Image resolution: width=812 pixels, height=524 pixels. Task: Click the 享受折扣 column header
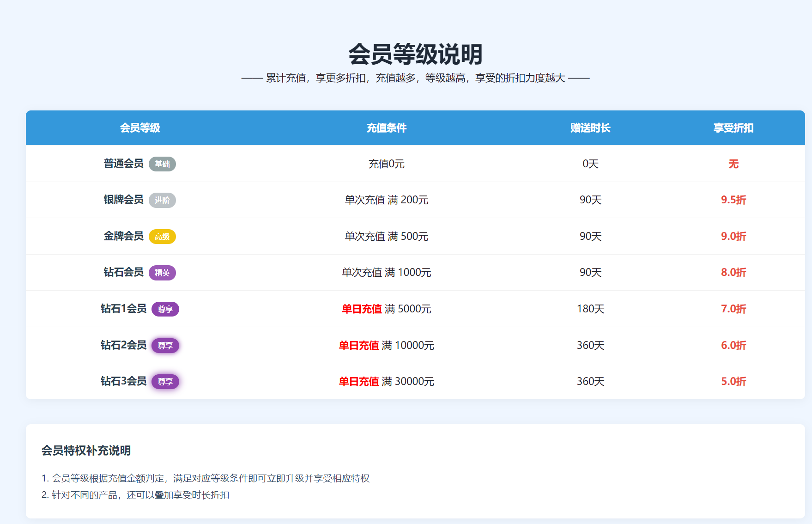pos(733,128)
